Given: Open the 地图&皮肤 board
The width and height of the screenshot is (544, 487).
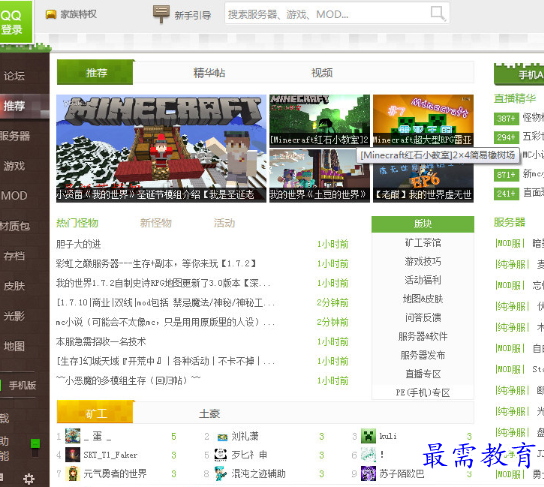Looking at the screenshot, I should click(423, 299).
